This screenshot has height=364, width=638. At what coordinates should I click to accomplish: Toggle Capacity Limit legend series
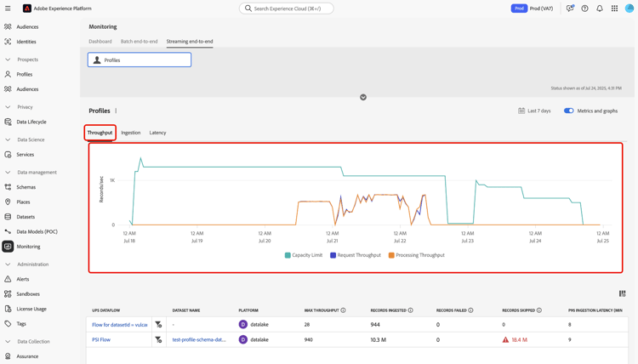pyautogui.click(x=304, y=255)
